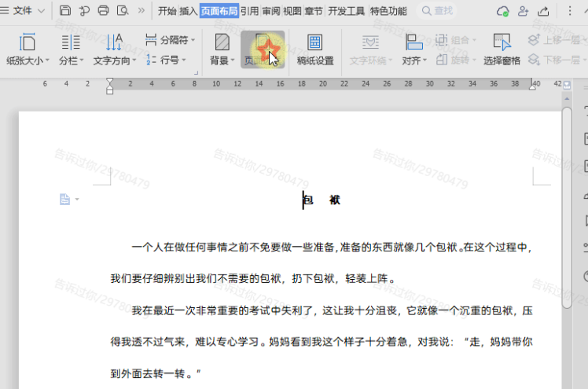Open 行号 line numbers dropdown
Viewport: 588px width, 389px height.
(166, 60)
